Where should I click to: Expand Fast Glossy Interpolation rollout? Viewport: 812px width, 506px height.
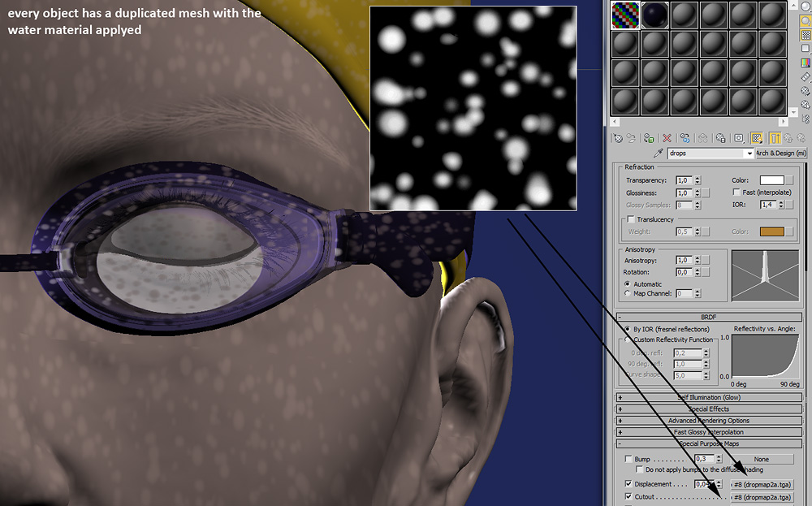coord(709,432)
